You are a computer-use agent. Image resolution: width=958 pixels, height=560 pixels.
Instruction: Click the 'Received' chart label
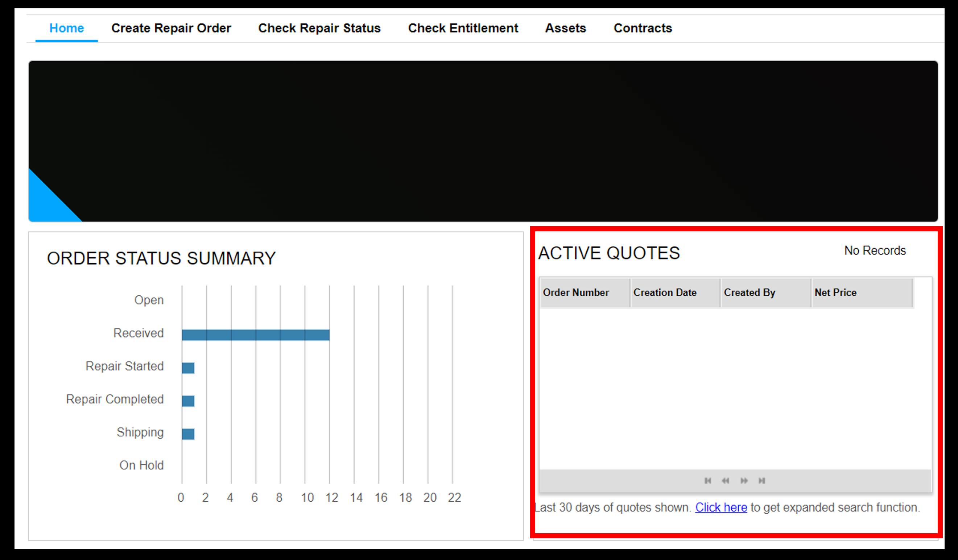pyautogui.click(x=139, y=333)
